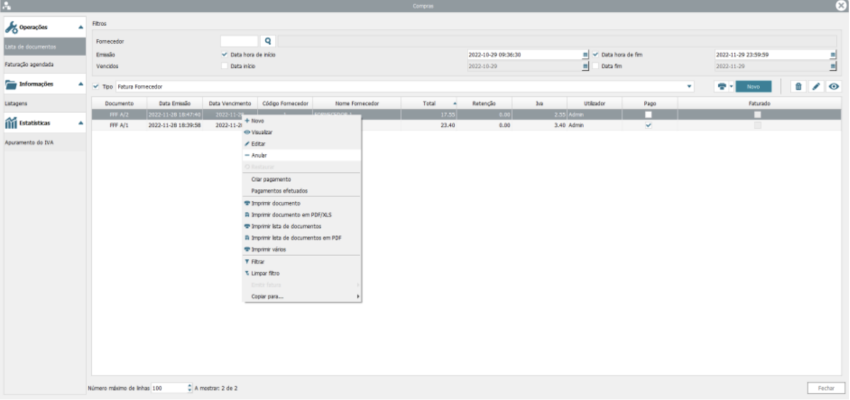Image resolution: width=850 pixels, height=400 pixels.
Task: Toggle the 'Data hora de início' checkbox
Action: pyautogui.click(x=224, y=54)
